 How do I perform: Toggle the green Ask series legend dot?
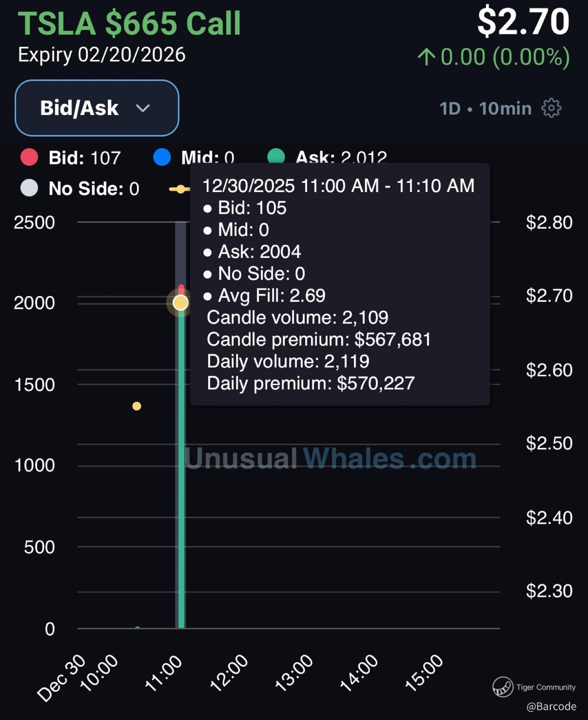tap(276, 156)
